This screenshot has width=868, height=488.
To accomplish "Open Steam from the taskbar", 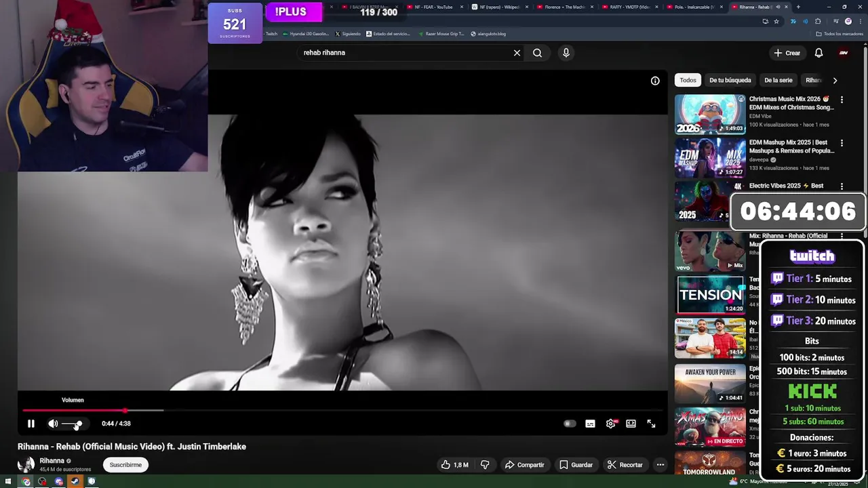I will 75,482.
